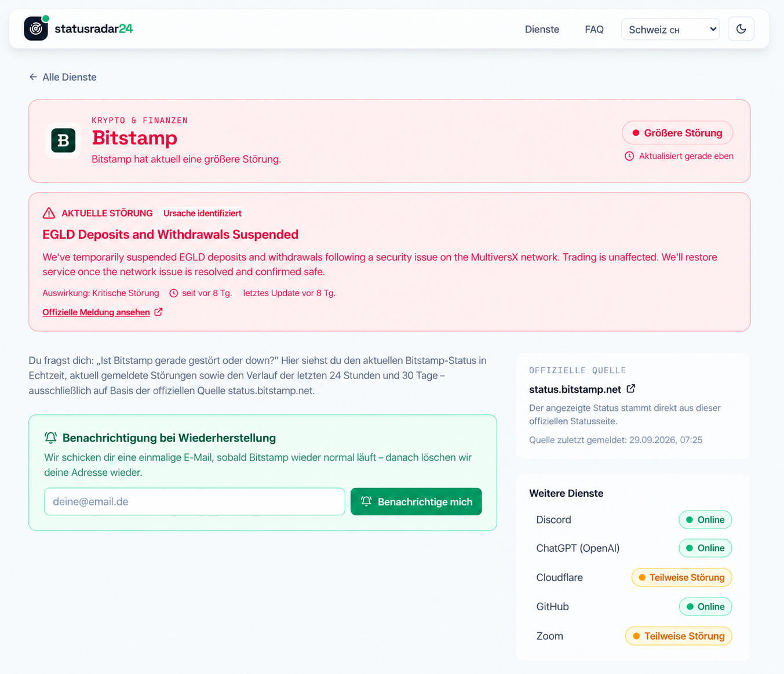Click the letztes Update vor 8 Tg. text
Screen dimensions: 784x674
click(289, 293)
